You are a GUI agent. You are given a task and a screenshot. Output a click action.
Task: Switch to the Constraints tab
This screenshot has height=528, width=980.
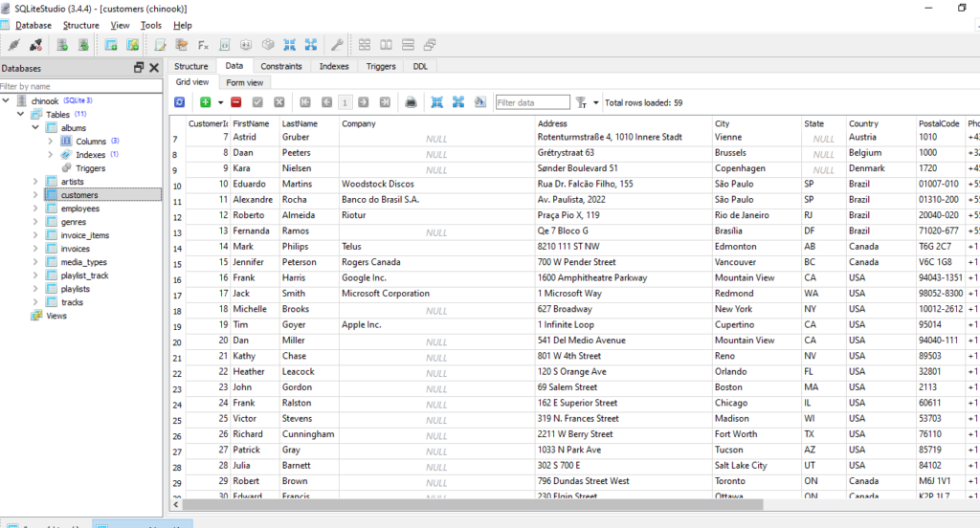(281, 66)
